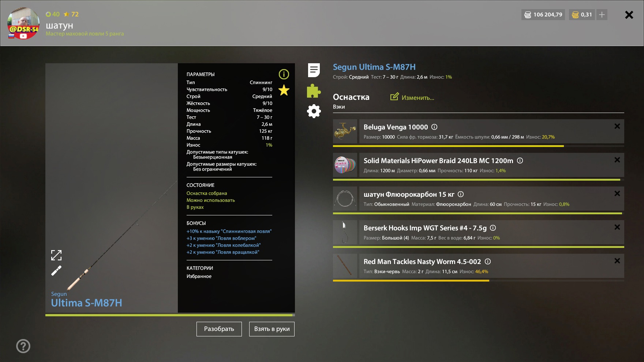Click the Segun Ultima S-M87H title
Viewport: 644px width, 362px height.
point(374,67)
